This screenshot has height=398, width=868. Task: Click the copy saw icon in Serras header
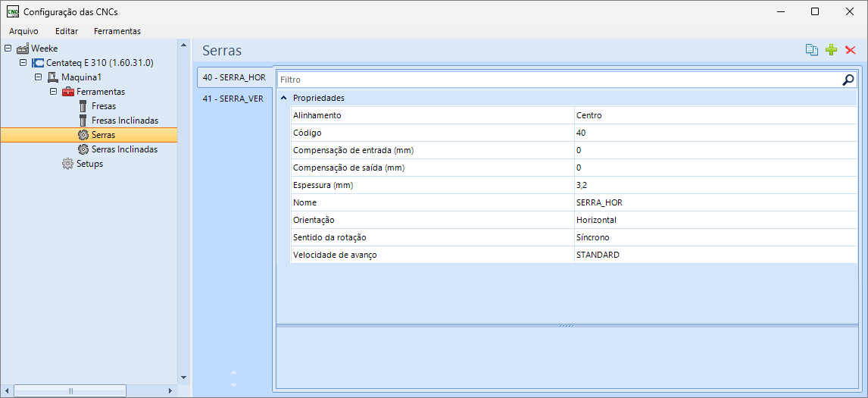click(811, 51)
